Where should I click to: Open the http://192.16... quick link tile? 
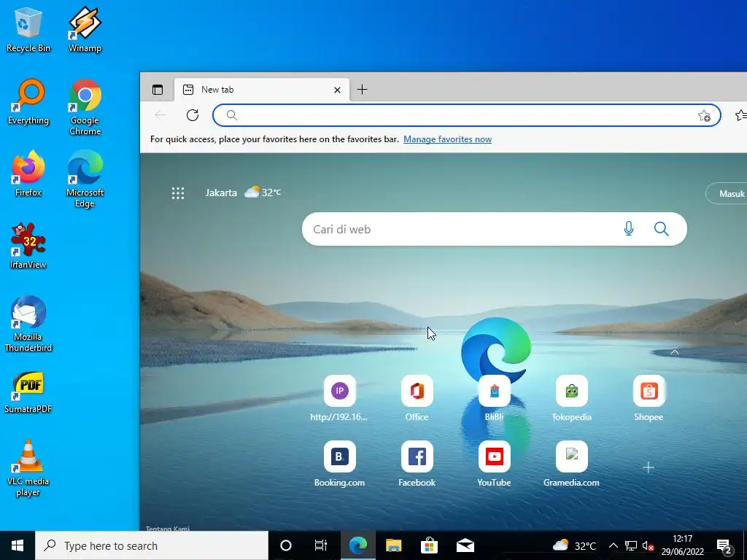(339, 399)
